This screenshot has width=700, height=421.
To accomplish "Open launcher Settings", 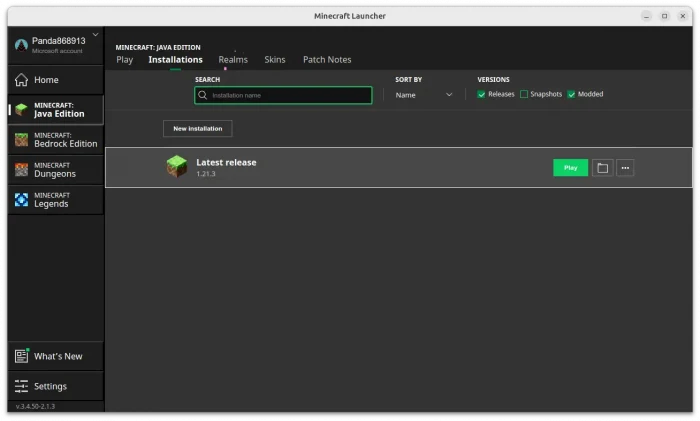I will 56,386.
